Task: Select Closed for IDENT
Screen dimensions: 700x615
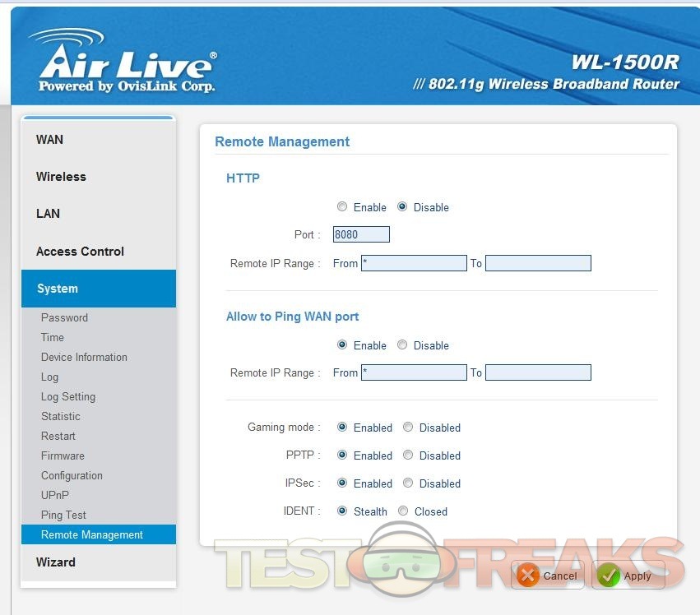Action: 403,511
